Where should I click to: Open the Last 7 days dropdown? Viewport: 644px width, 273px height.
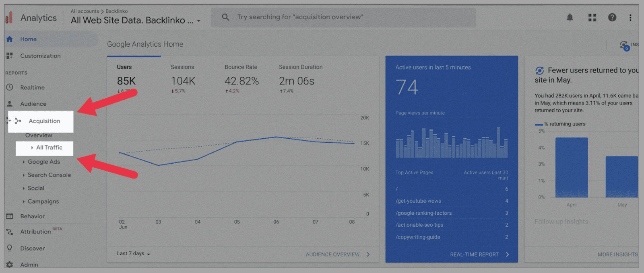pyautogui.click(x=133, y=254)
